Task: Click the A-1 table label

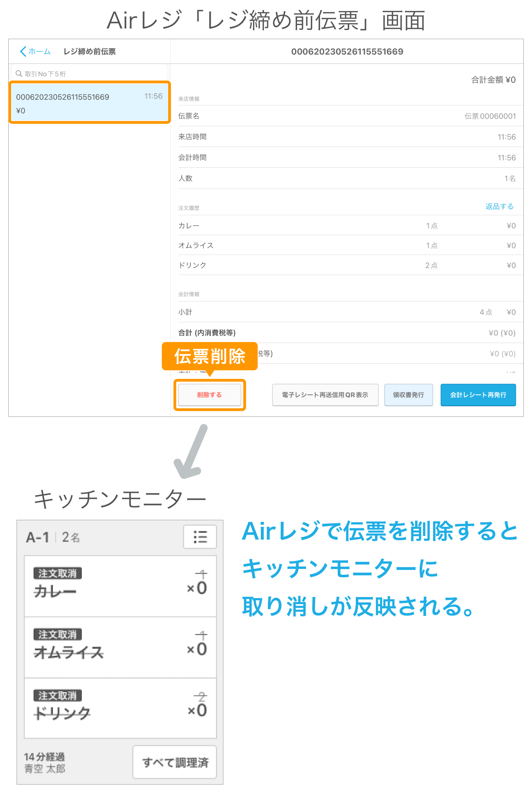Action: pyautogui.click(x=38, y=537)
